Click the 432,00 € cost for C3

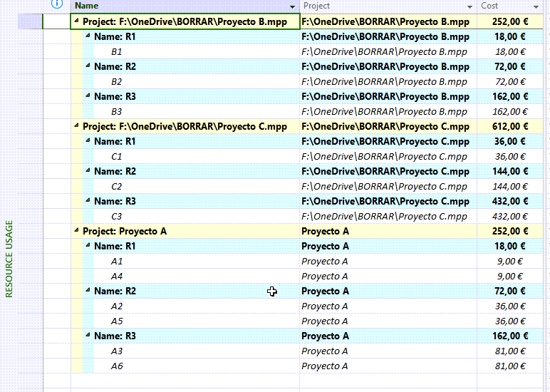pos(510,217)
